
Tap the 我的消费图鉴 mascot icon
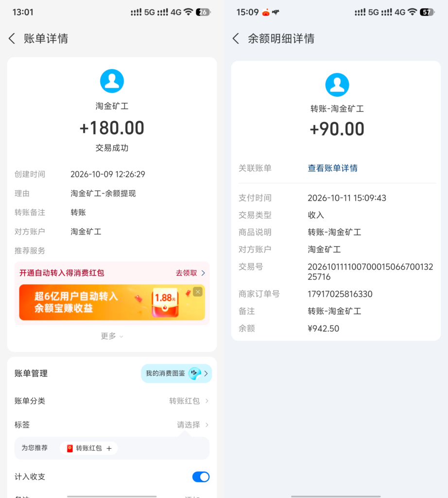(x=195, y=373)
